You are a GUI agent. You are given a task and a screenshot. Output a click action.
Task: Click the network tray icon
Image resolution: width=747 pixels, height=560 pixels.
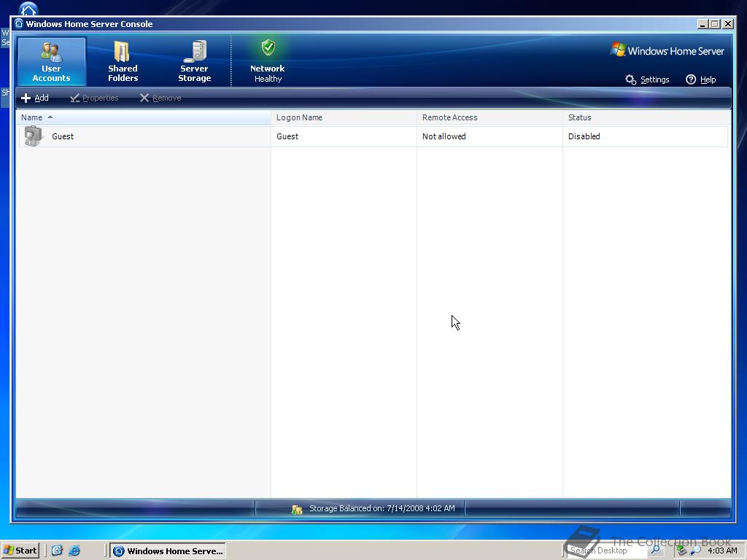682,551
